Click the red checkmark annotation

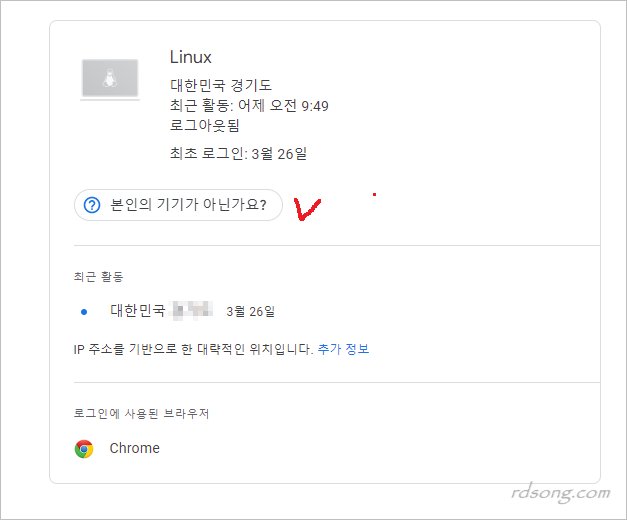(x=309, y=210)
